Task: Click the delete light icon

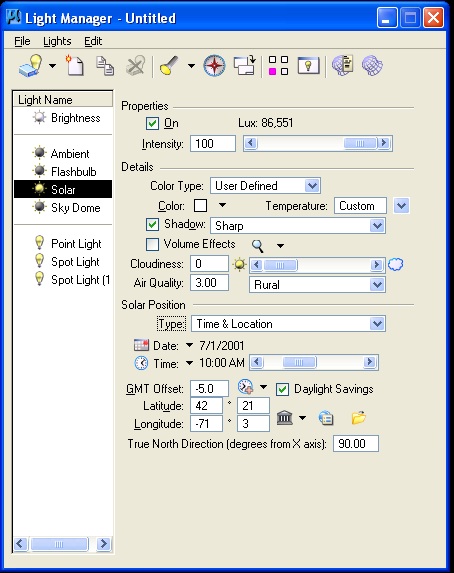Action: coord(135,66)
